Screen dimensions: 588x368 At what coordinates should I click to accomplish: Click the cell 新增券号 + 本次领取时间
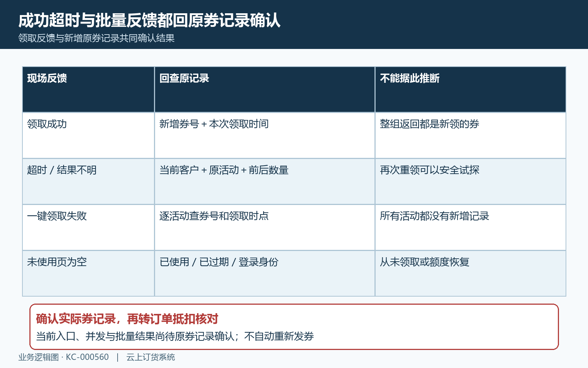265,135
